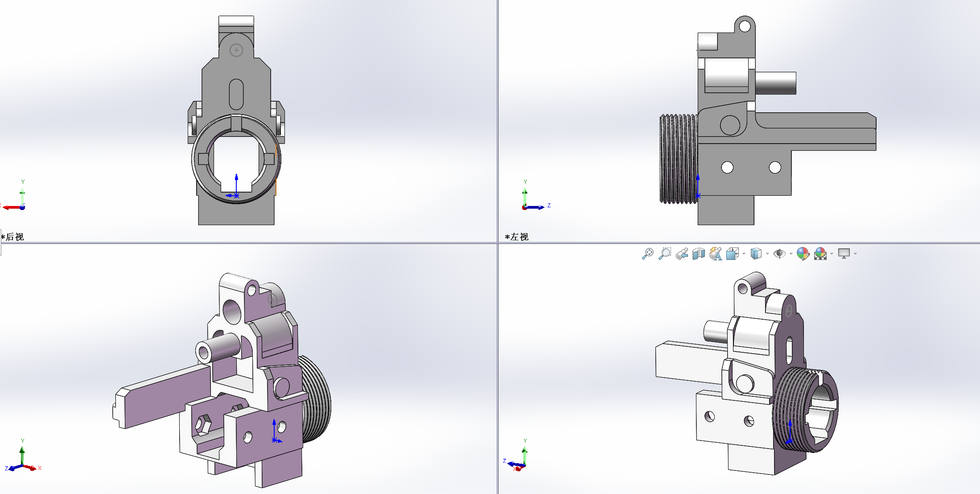The height and width of the screenshot is (494, 980).
Task: Click the View Orientation cube icon
Action: click(733, 254)
